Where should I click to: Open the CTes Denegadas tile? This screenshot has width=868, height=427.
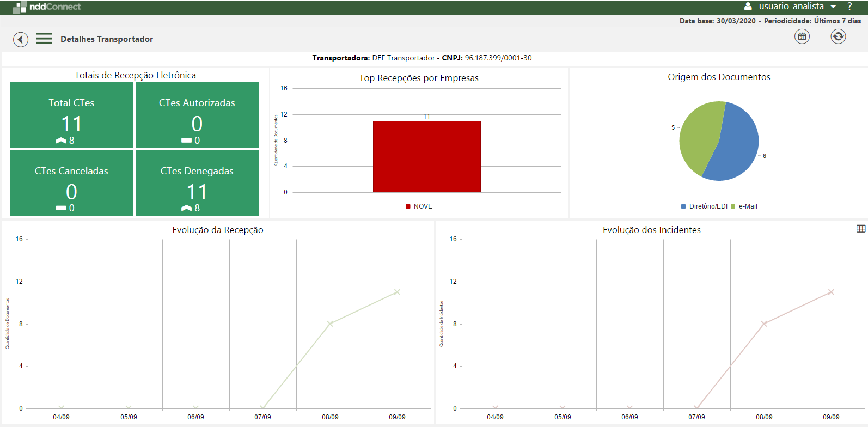click(x=197, y=183)
